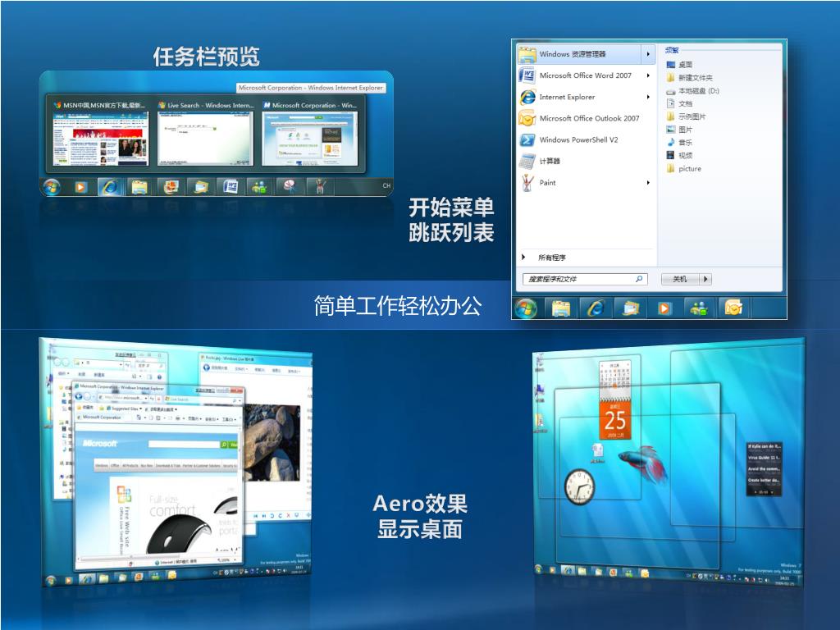This screenshot has width=840, height=630.
Task: Open Explorer icon on Start menu panel taskbar
Action: point(561,308)
